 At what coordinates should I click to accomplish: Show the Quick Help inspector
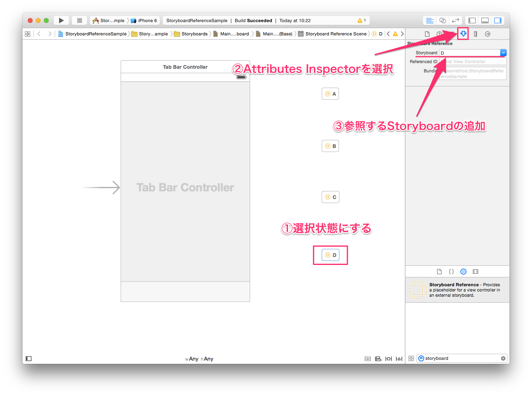[x=439, y=34]
